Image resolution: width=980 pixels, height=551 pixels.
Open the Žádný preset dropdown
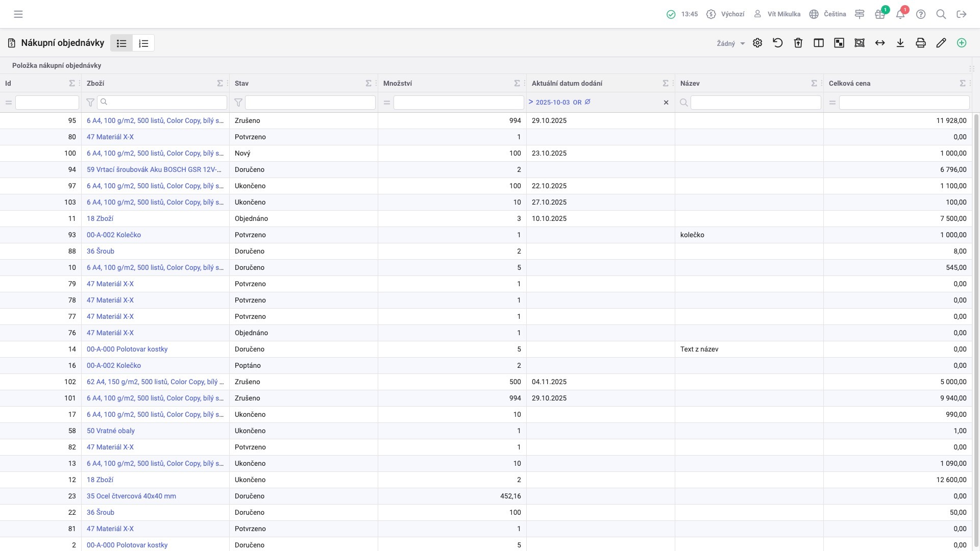click(x=730, y=44)
